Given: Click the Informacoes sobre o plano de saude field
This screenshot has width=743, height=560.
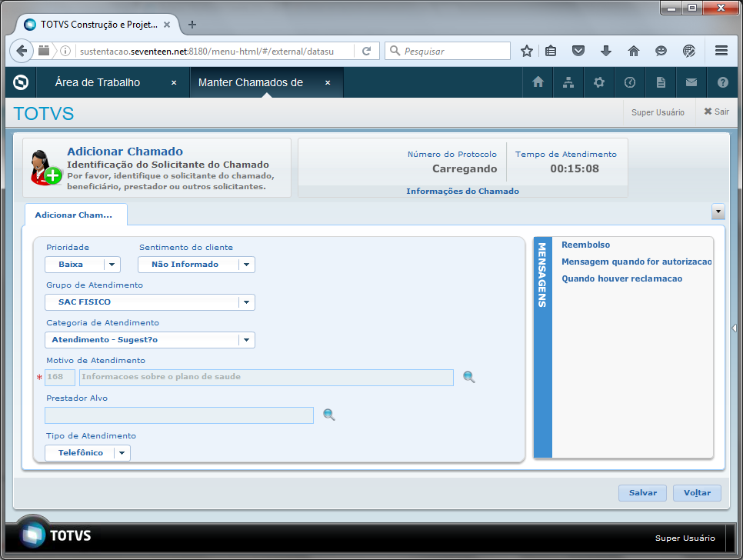Looking at the screenshot, I should 266,377.
